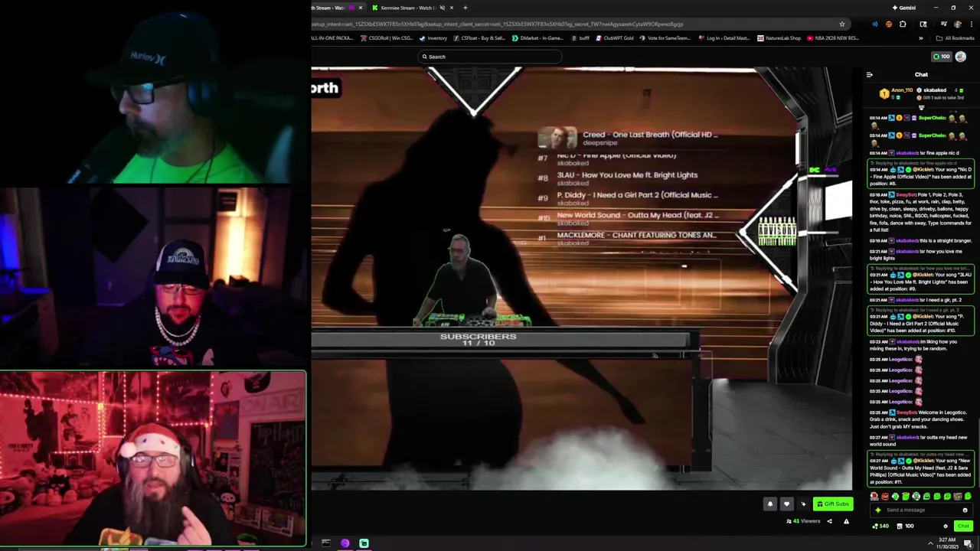Click SuperCholo username in first chat message
The image size is (980, 551).
click(932, 118)
